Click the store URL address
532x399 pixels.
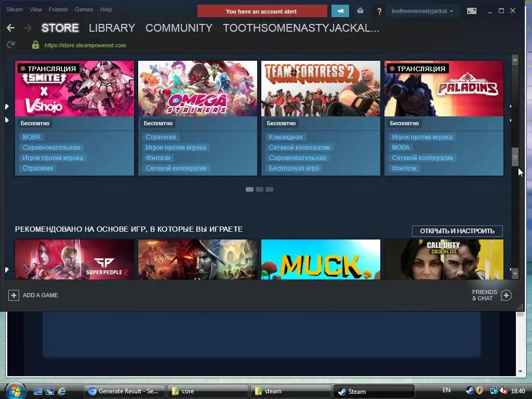[x=85, y=45]
